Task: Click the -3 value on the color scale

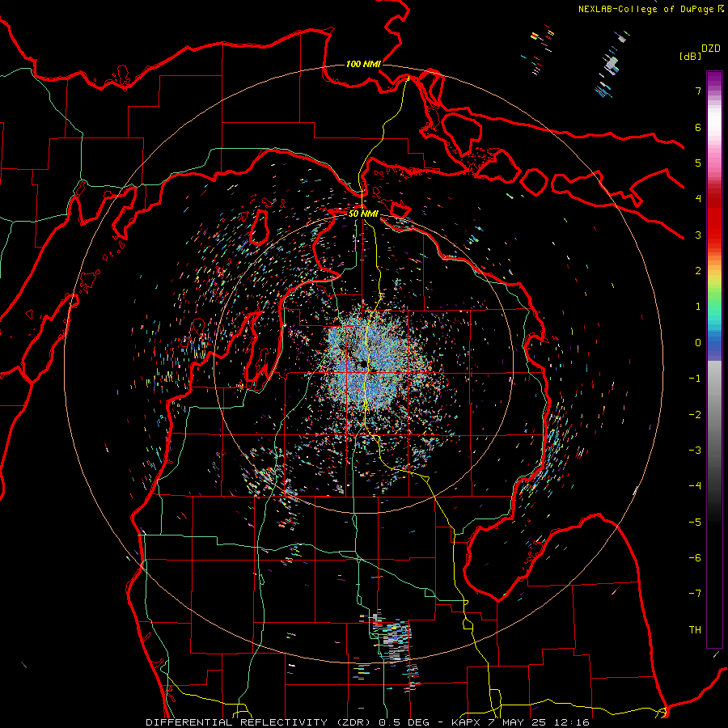Action: tap(695, 451)
